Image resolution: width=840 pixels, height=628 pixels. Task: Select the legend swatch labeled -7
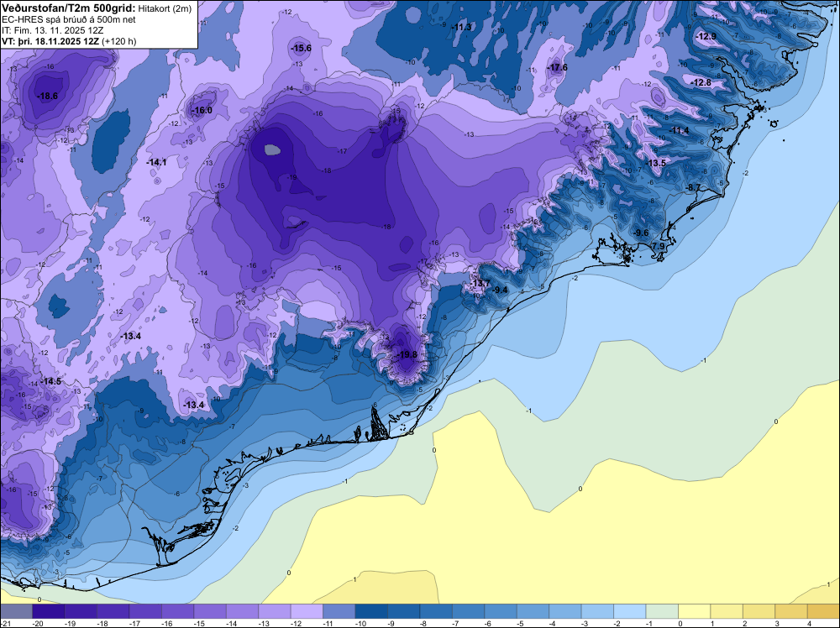(x=468, y=611)
